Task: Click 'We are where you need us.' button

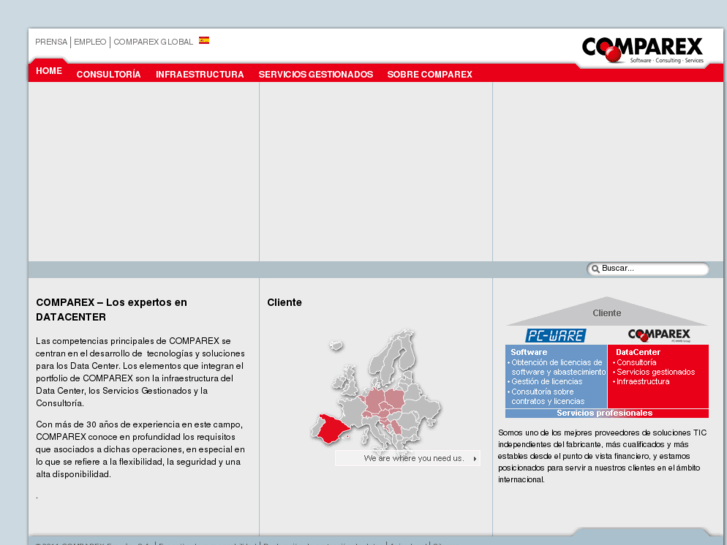Action: pos(408,458)
